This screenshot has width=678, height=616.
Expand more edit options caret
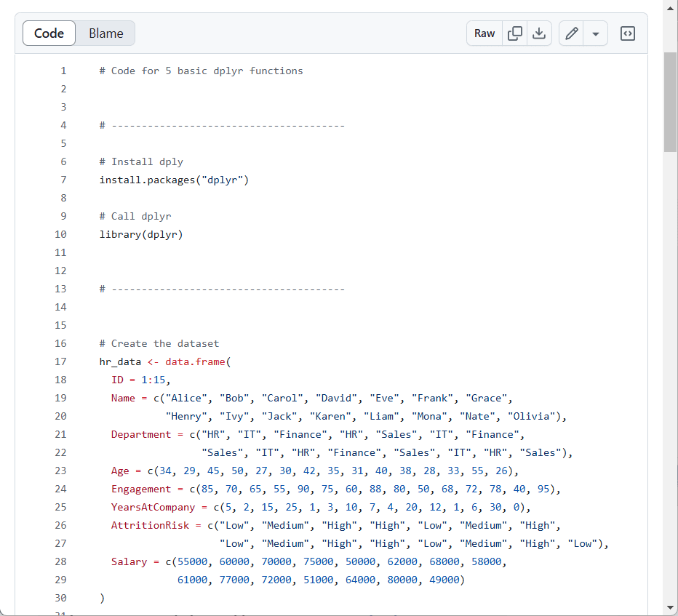pyautogui.click(x=595, y=33)
